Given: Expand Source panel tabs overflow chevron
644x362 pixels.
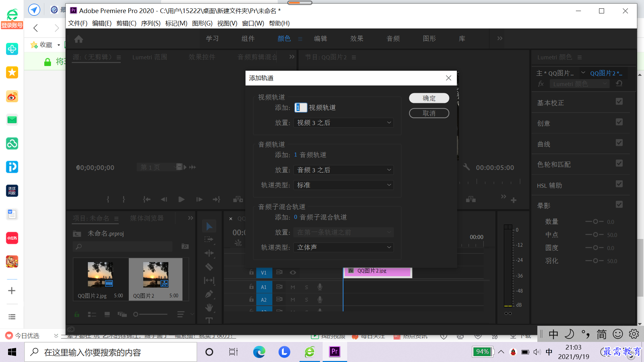Looking at the screenshot, I should coord(292,57).
